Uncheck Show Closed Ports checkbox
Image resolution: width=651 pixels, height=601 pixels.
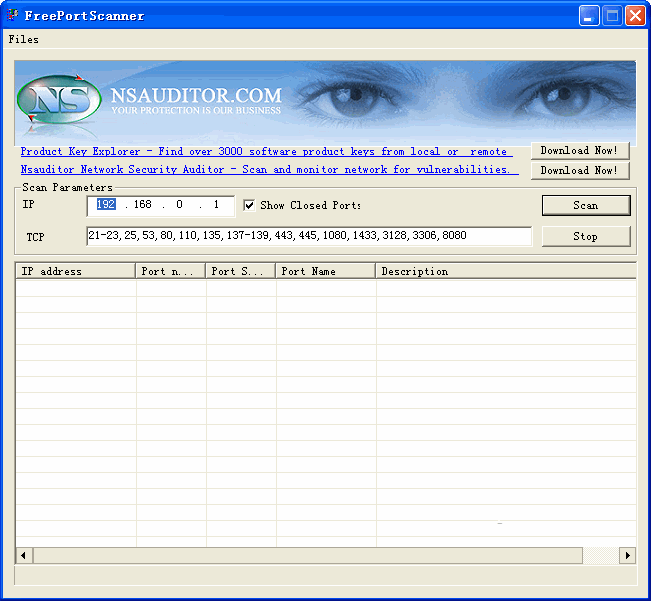point(249,205)
